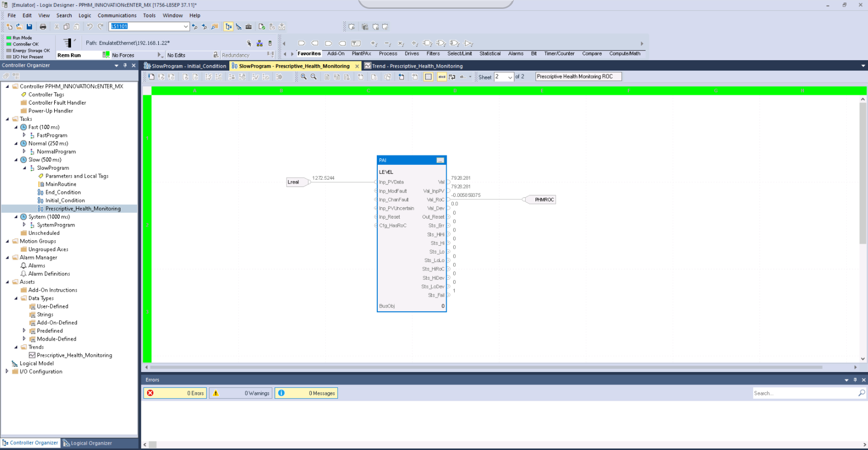Toggle the sheet grid display button

[428, 77]
